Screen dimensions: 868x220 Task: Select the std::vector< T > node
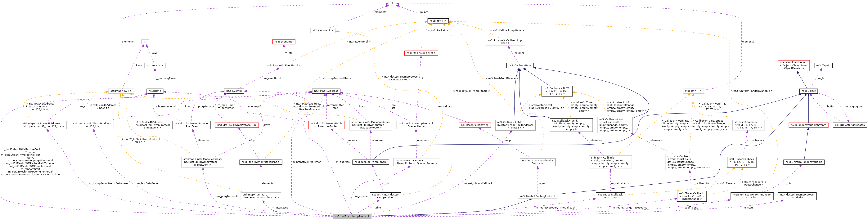(x=323, y=30)
